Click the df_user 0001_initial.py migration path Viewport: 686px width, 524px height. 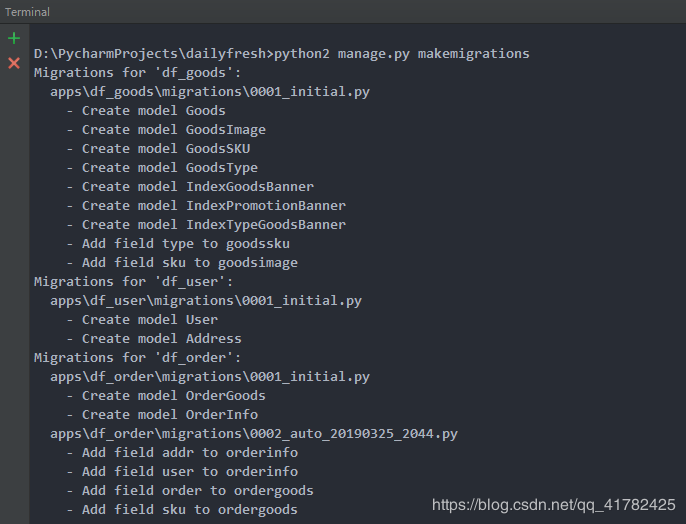(206, 301)
